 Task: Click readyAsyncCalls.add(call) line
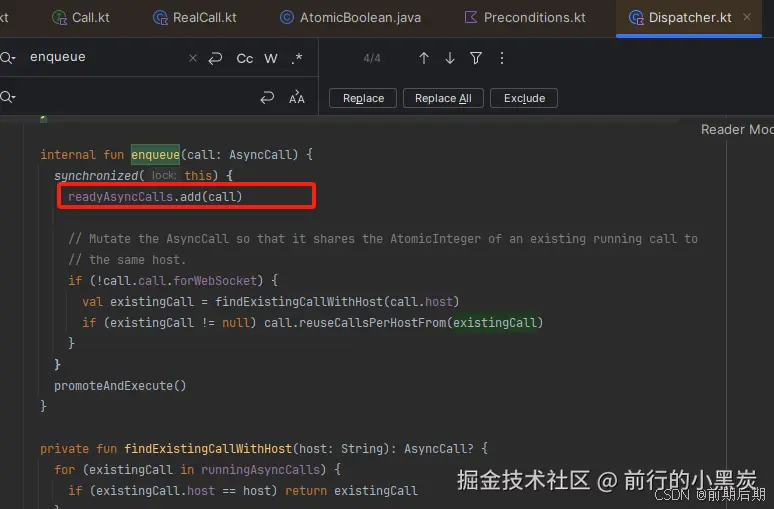coord(155,196)
